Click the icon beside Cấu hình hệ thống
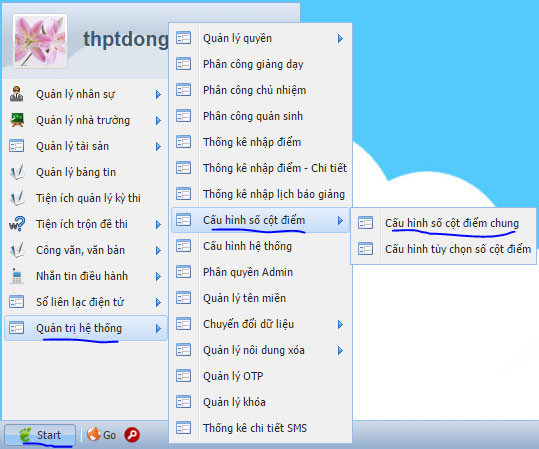The image size is (539, 449). click(x=184, y=246)
